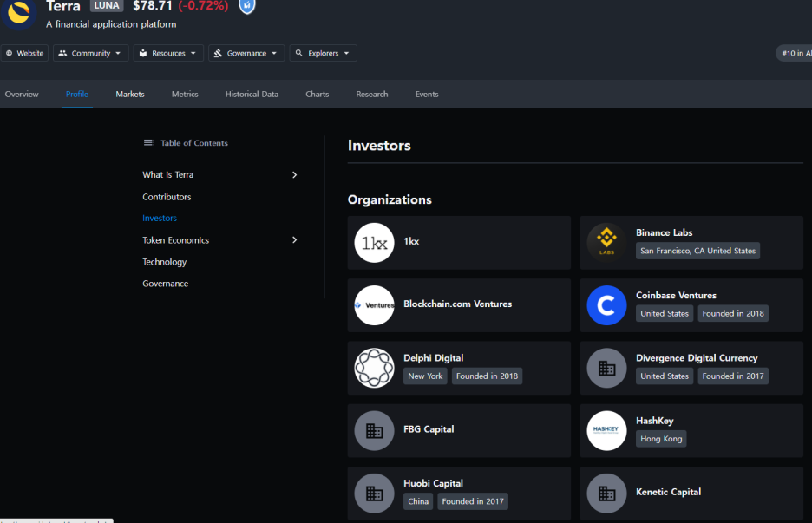The image size is (812, 523).
Task: Open the 1kx investor card
Action: (459, 243)
